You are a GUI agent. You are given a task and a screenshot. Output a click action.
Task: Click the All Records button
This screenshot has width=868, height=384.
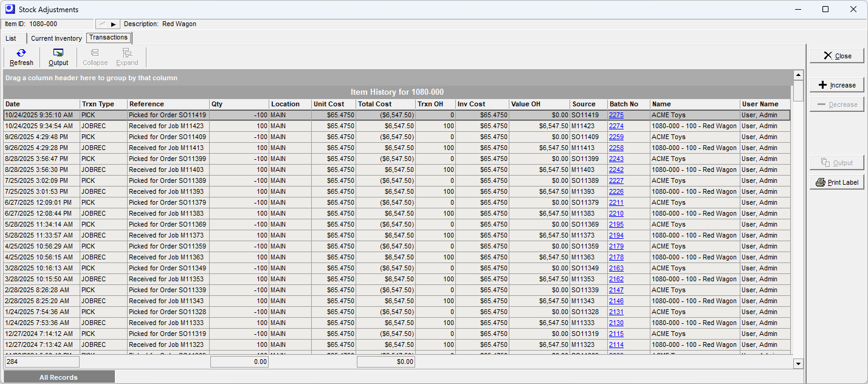58,377
